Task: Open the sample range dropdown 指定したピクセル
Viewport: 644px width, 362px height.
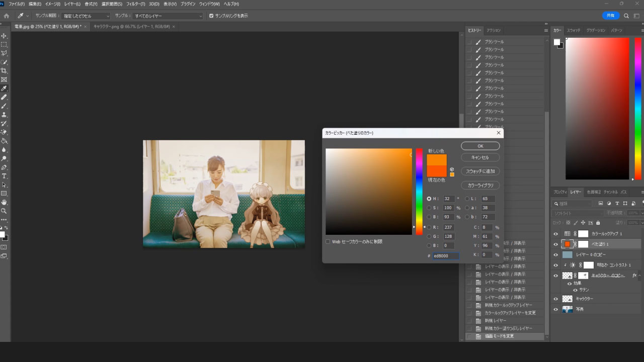Action: pyautogui.click(x=86, y=16)
